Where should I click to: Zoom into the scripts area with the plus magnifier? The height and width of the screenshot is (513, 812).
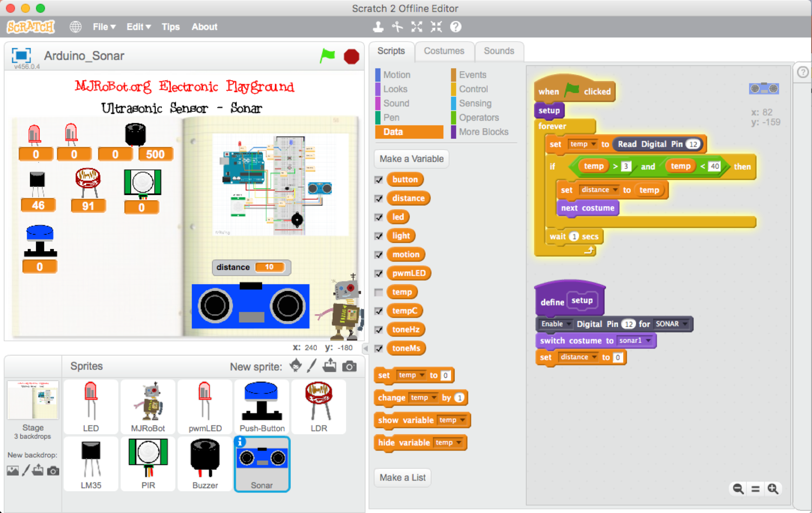coord(773,488)
